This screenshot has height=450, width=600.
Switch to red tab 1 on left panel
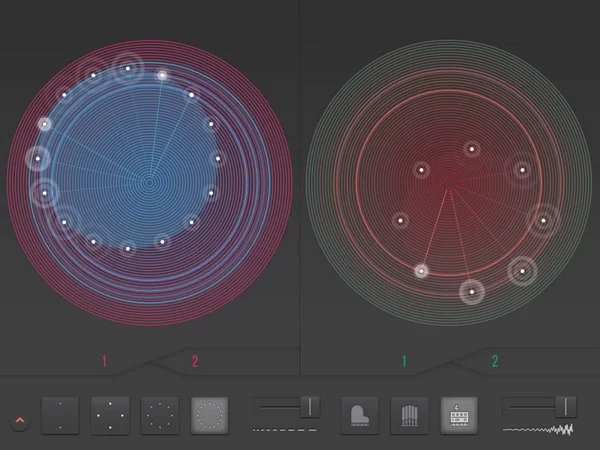(103, 361)
